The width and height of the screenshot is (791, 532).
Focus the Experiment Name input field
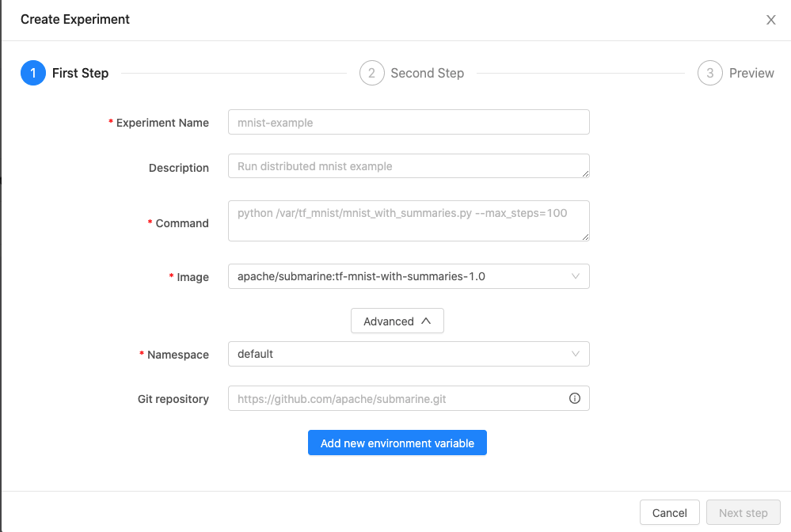click(408, 123)
